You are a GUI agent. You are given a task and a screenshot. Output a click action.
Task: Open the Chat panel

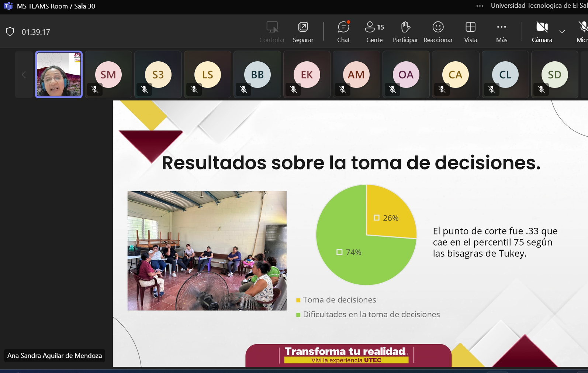pos(343,32)
